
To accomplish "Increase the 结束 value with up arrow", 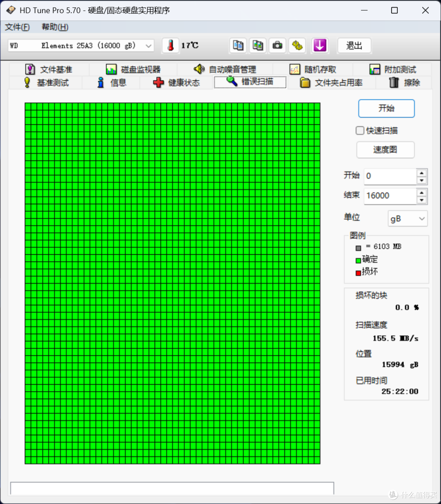I will (x=422, y=192).
